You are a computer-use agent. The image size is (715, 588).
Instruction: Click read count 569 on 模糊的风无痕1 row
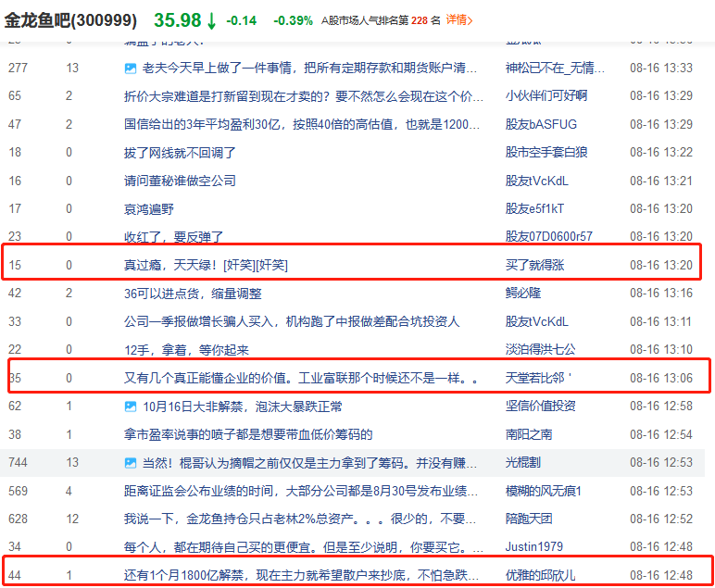point(18,491)
